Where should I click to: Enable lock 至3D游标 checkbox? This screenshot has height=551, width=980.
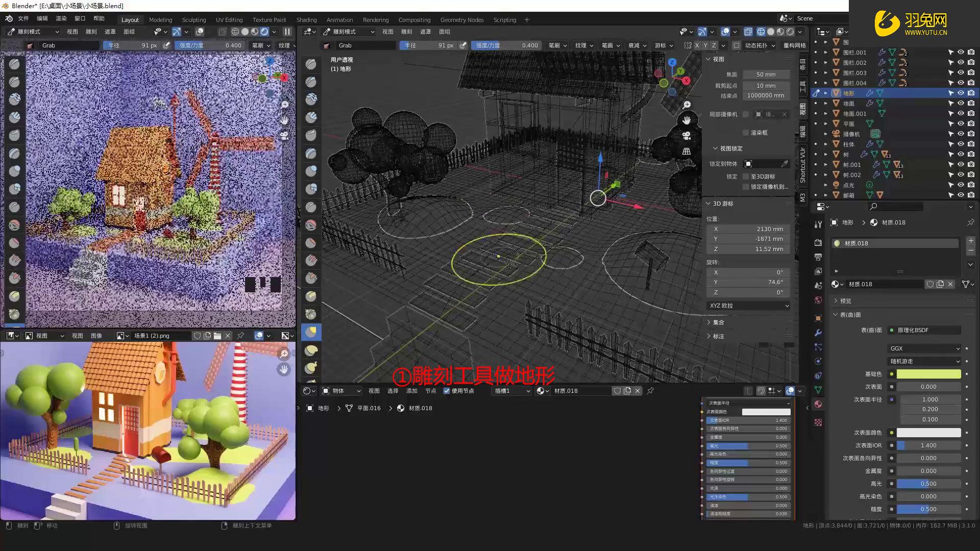pyautogui.click(x=746, y=177)
